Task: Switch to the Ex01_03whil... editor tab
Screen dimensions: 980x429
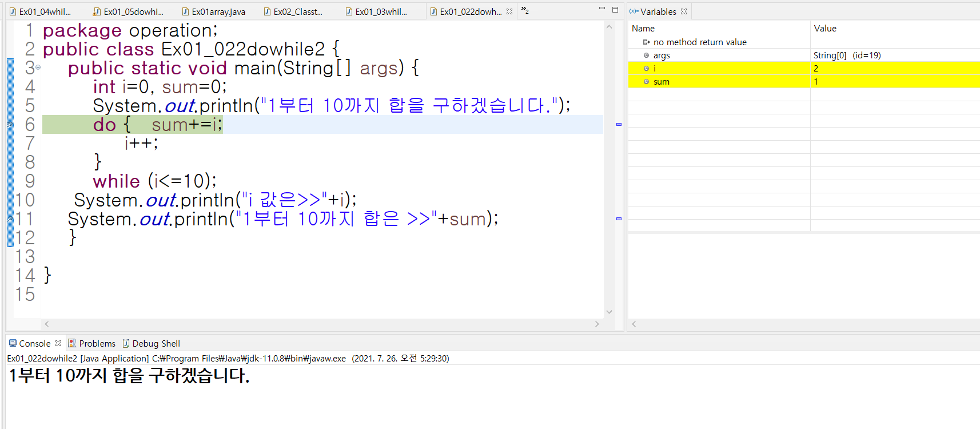Action: pyautogui.click(x=376, y=11)
